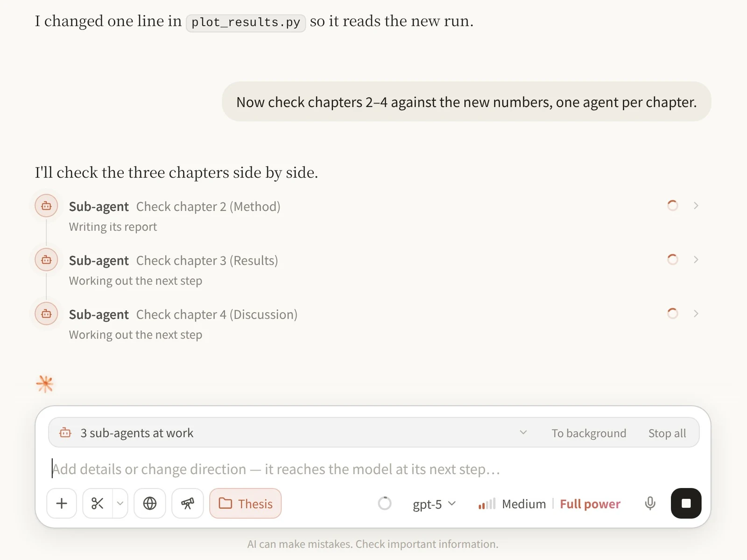Open the gpt-5 model selector
This screenshot has width=747, height=560.
[x=434, y=504]
